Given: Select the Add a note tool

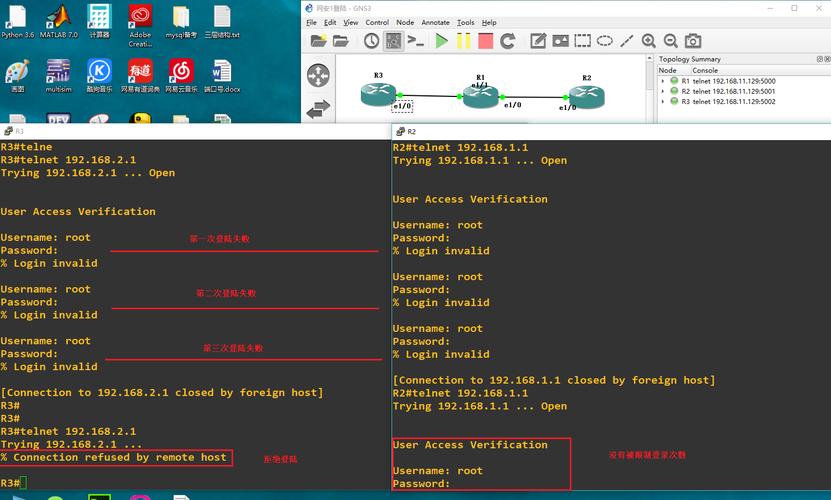Looking at the screenshot, I should tap(538, 41).
